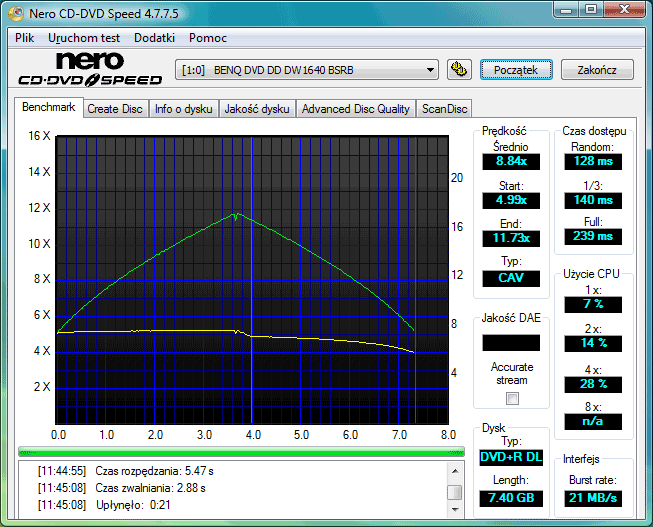The width and height of the screenshot is (653, 527).
Task: Click the 4x CPU usage value 28 %
Action: (593, 384)
